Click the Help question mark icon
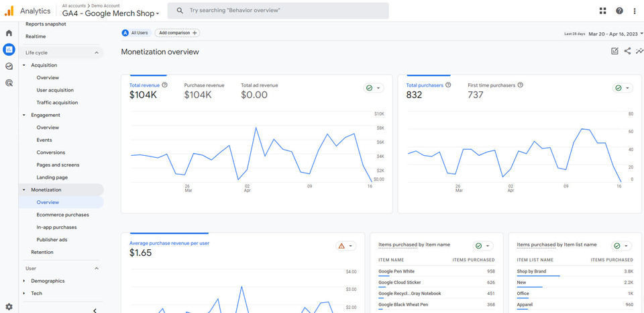This screenshot has height=313, width=644. coord(619,11)
